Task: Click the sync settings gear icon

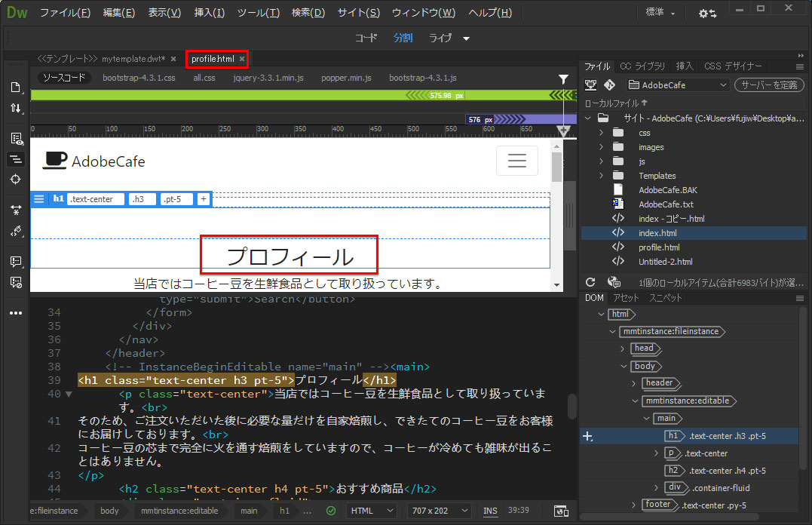Action: coord(707,14)
